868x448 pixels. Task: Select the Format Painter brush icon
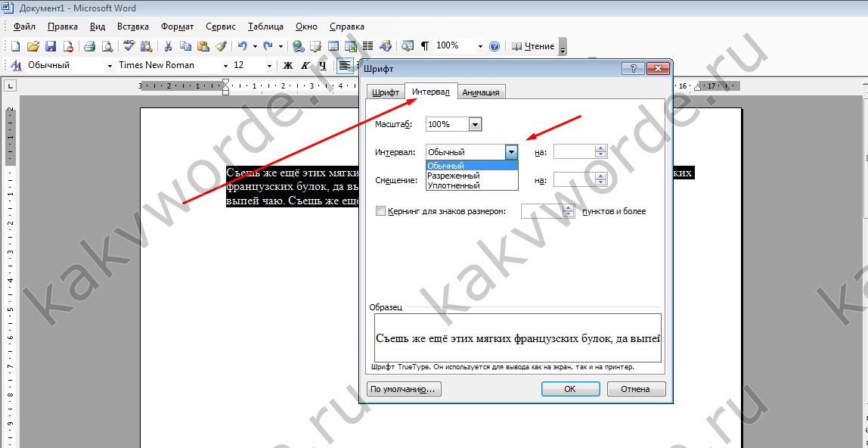tap(221, 46)
